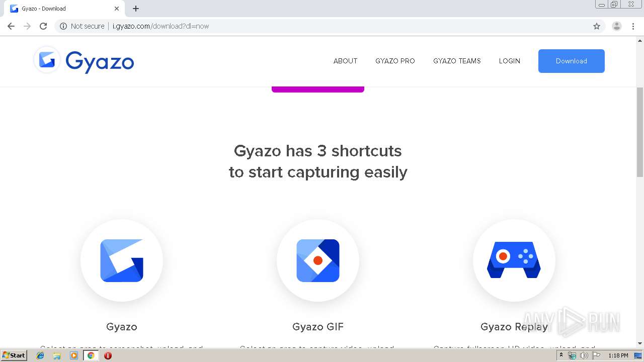Close the Gyazo - Download tab

117,9
